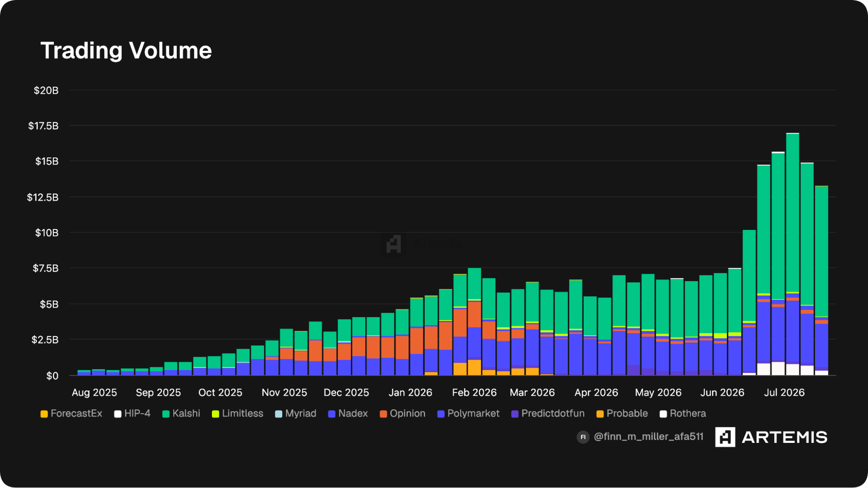
Task: Click the FI author avatar badge
Action: 583,437
